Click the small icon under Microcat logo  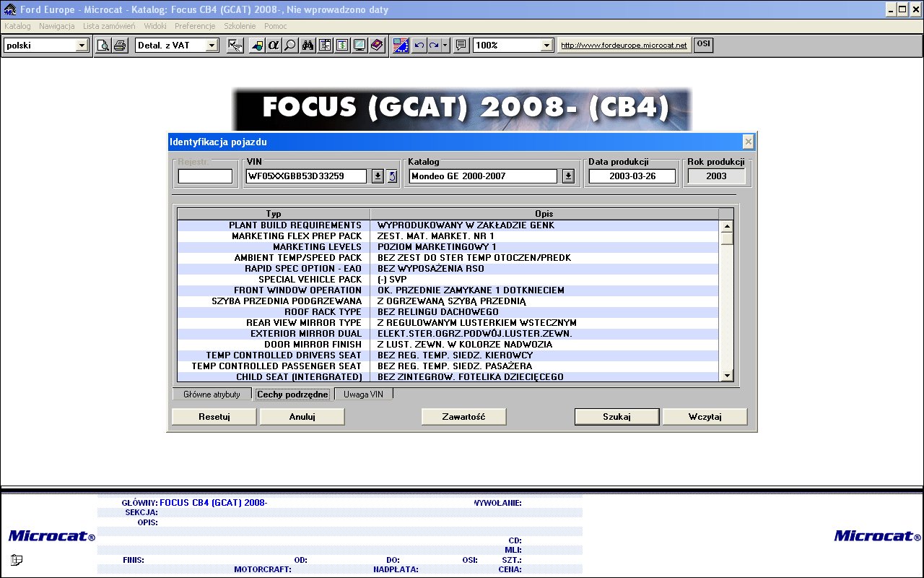pyautogui.click(x=16, y=559)
